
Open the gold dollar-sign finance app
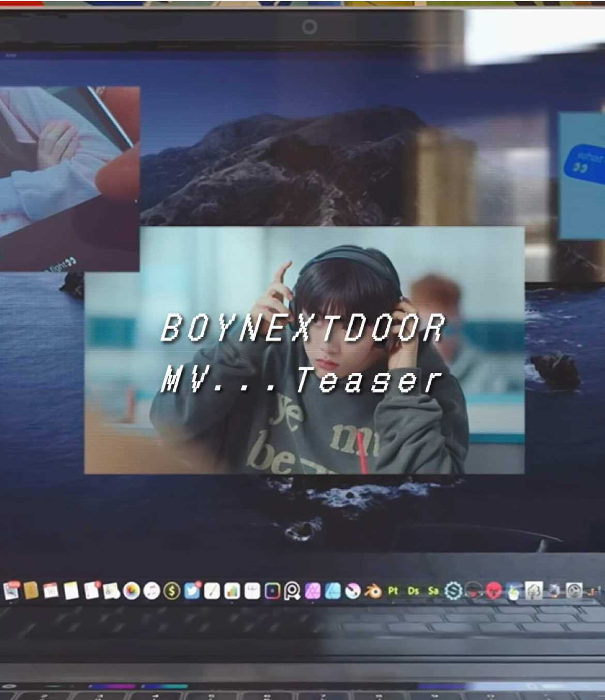point(172,591)
